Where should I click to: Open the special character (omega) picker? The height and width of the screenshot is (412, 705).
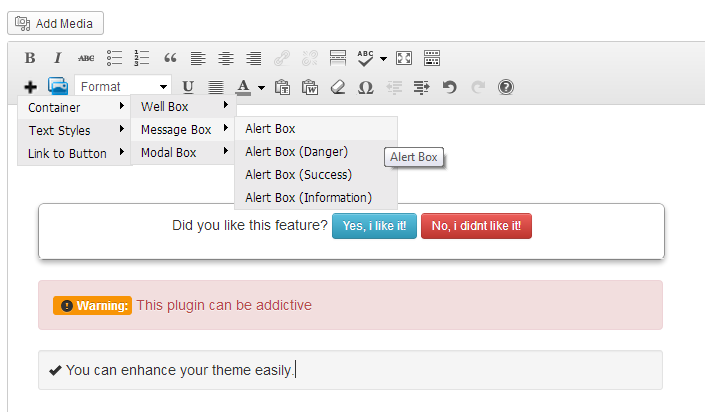[x=366, y=87]
